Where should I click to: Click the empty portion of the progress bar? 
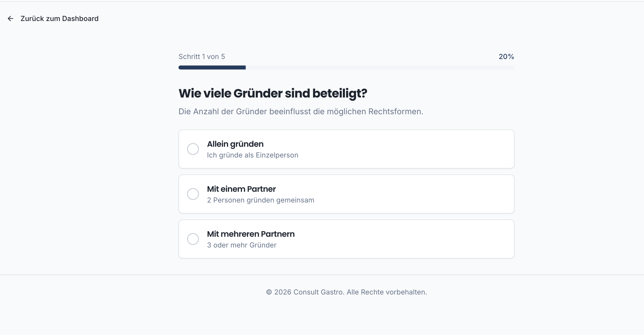coord(380,67)
